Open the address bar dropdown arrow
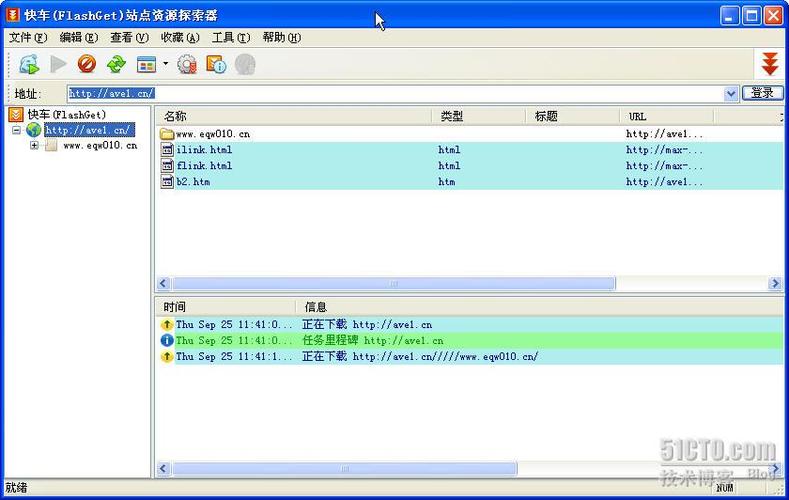 click(x=731, y=94)
